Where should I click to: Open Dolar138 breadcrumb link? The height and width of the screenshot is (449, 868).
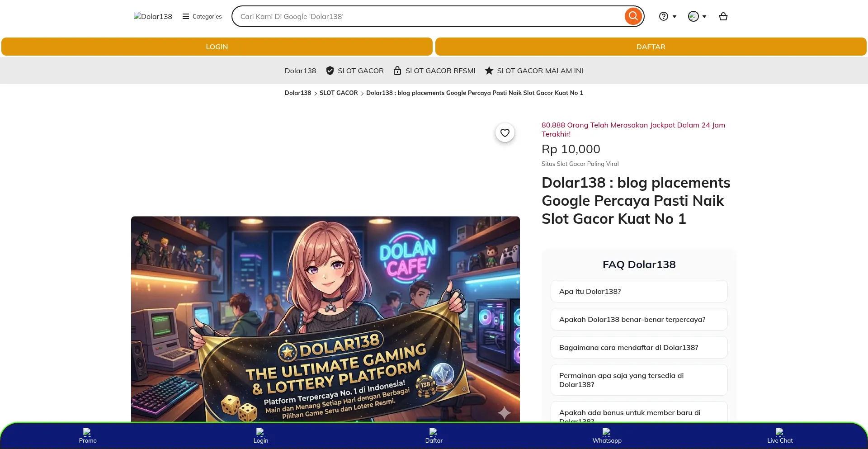(298, 93)
